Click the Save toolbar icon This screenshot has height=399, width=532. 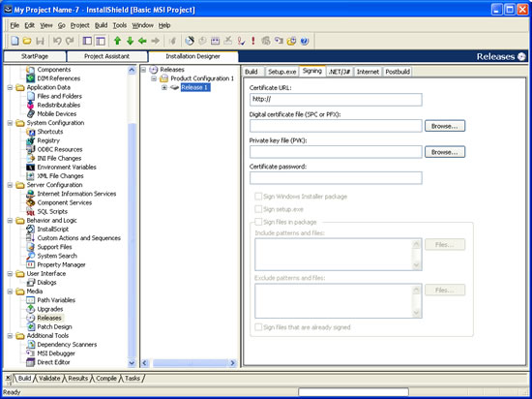tap(40, 41)
